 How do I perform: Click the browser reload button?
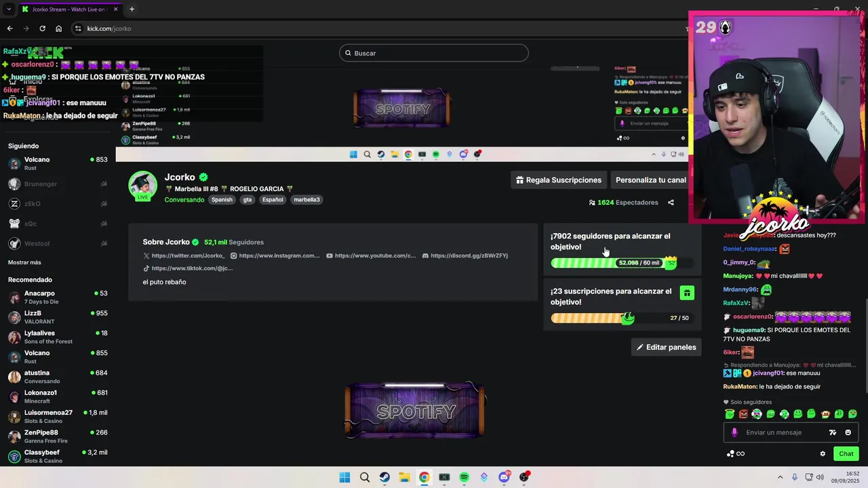42,28
